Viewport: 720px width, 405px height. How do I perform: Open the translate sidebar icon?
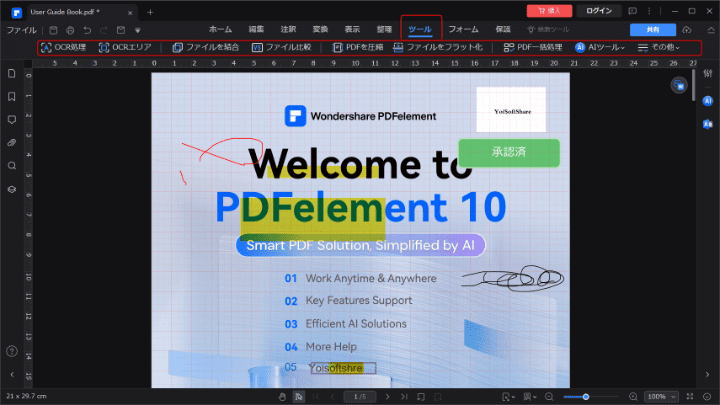(x=708, y=124)
